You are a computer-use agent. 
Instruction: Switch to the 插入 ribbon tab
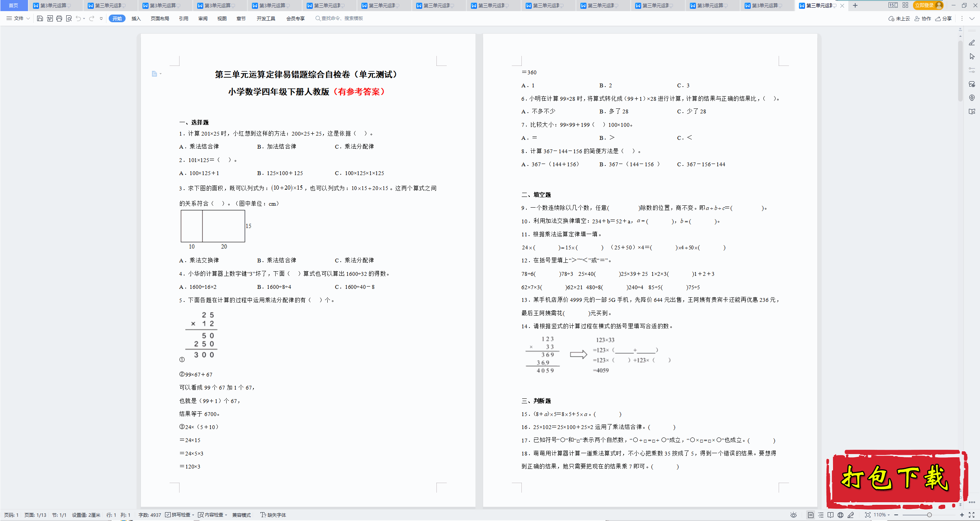(136, 18)
